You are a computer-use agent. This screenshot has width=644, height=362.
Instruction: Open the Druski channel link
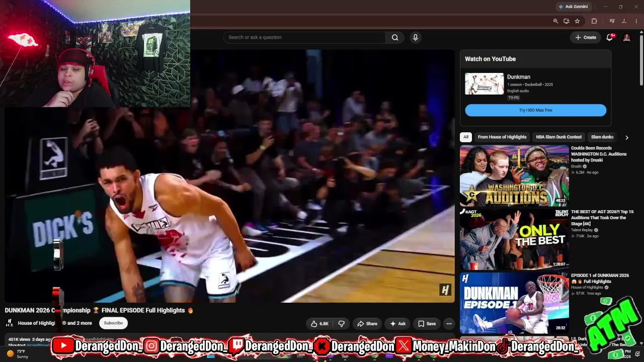[x=576, y=166]
